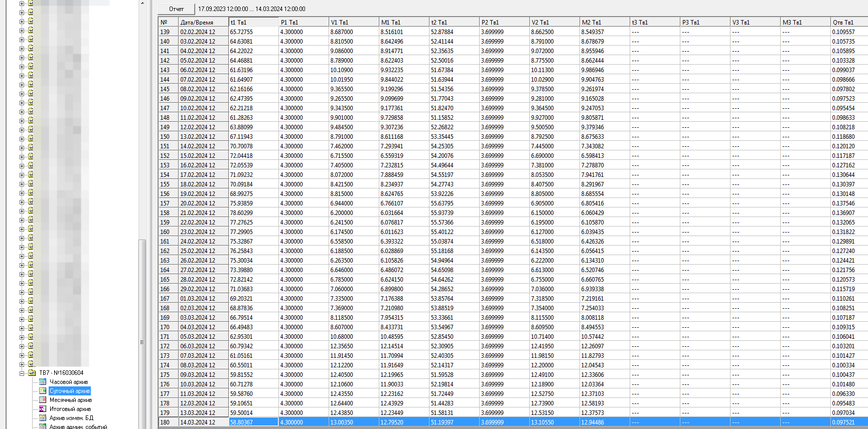The height and width of the screenshot is (429, 868).
Task: Open the Итоговый архив archive
Action: click(70, 409)
